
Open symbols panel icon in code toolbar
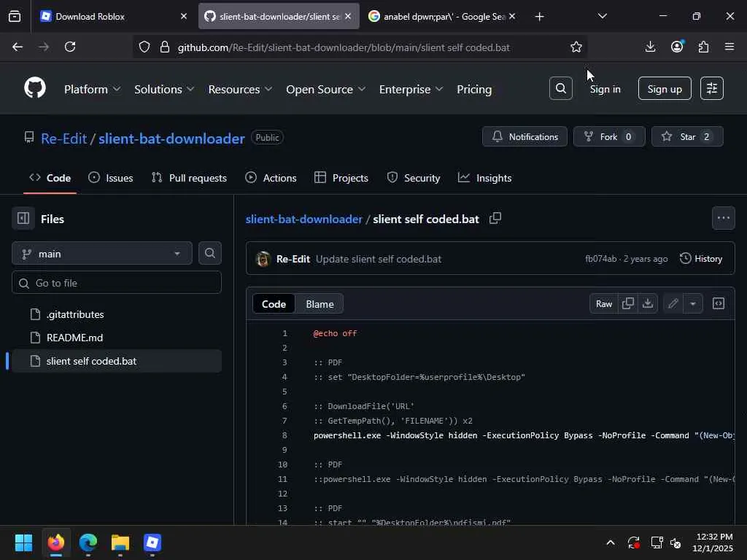(x=719, y=303)
